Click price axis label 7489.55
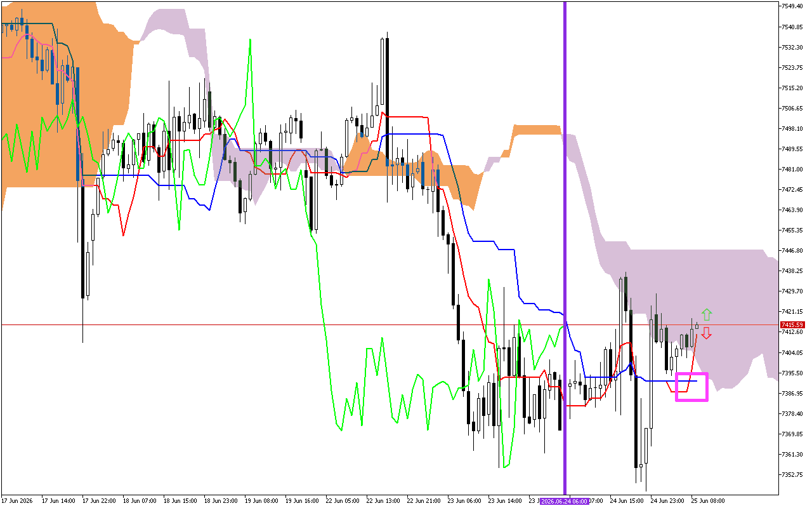 click(793, 149)
